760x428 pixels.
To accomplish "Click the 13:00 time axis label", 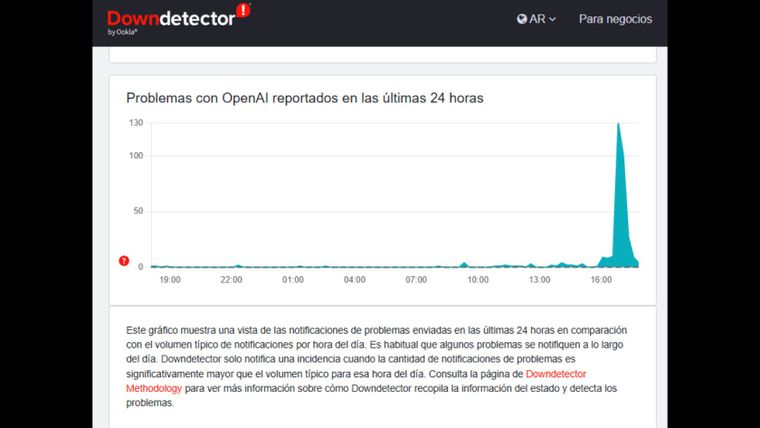I will [x=540, y=280].
